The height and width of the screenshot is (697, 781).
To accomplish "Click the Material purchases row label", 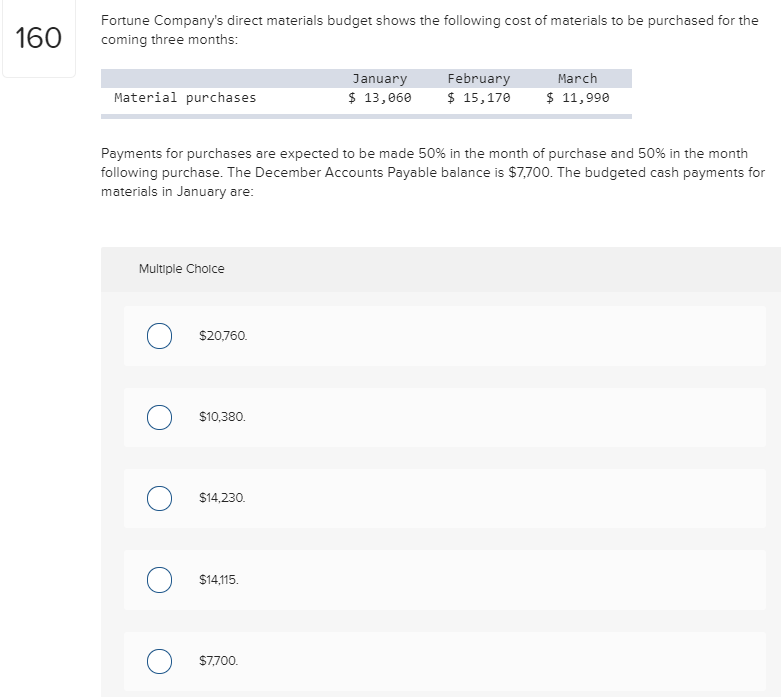I will coord(185,97).
